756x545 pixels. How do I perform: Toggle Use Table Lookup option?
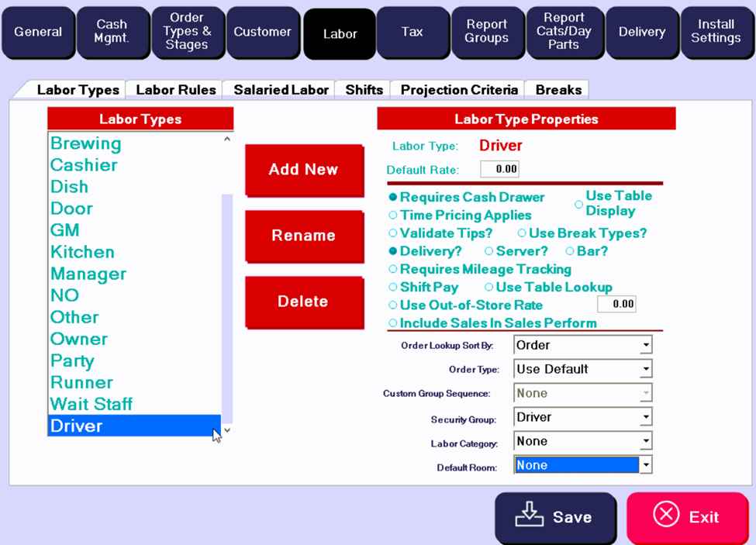(549, 287)
